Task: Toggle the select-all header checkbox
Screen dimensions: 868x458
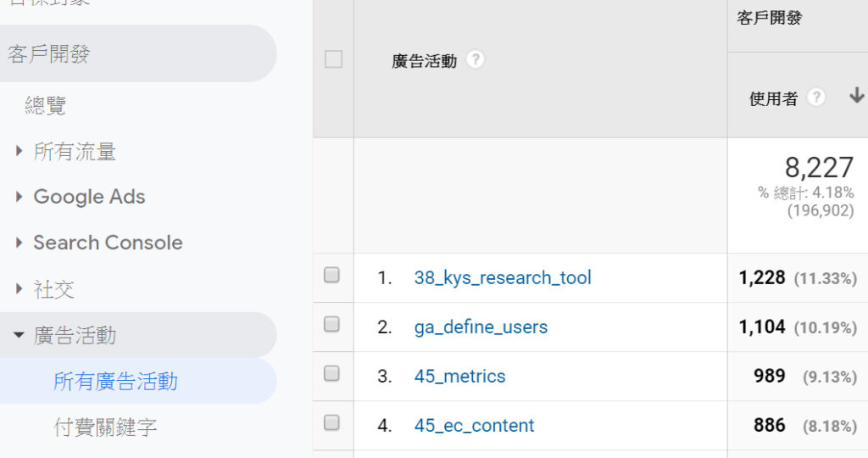Action: [x=333, y=59]
